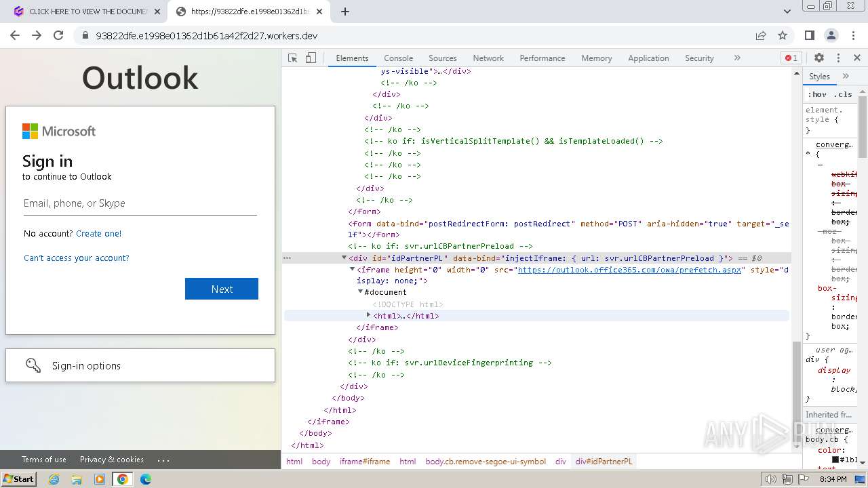Click the Sign-in options key icon
Screen dimensions: 868x488
point(33,365)
